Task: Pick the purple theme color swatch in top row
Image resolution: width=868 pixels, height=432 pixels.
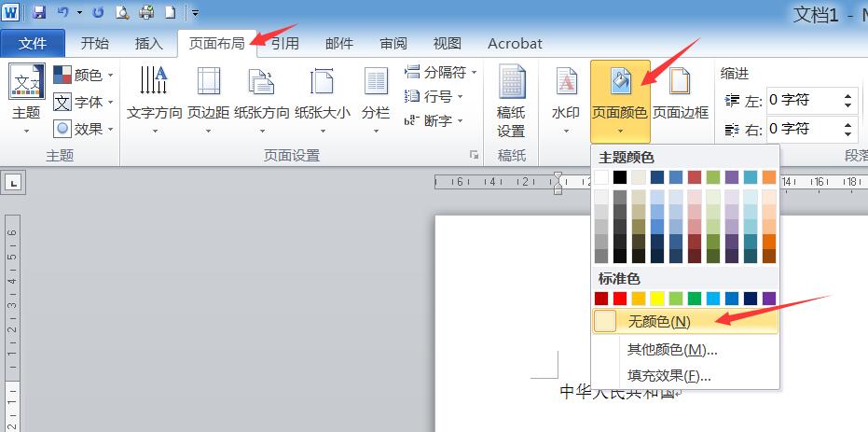Action: click(732, 177)
